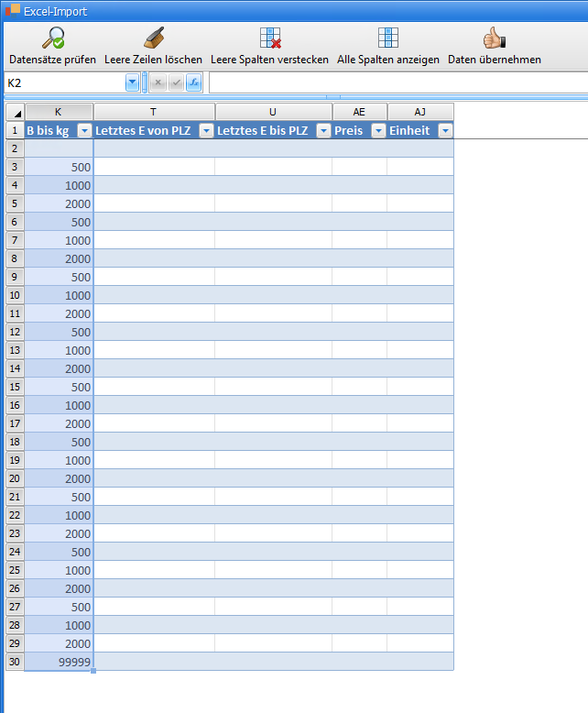Screen dimensions: 588x713
Task: Open filter dropdown for Einheit column
Action: click(445, 131)
